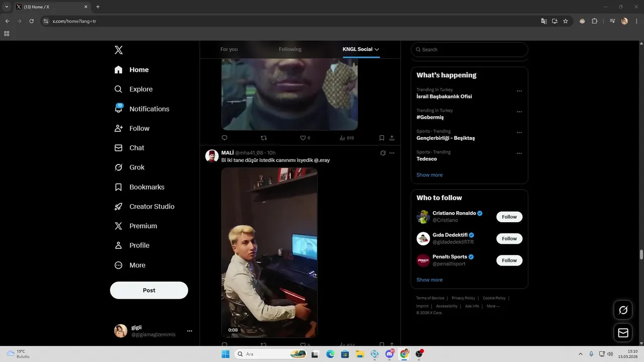Open Chrome extensions puzzle icon

[x=595, y=21]
